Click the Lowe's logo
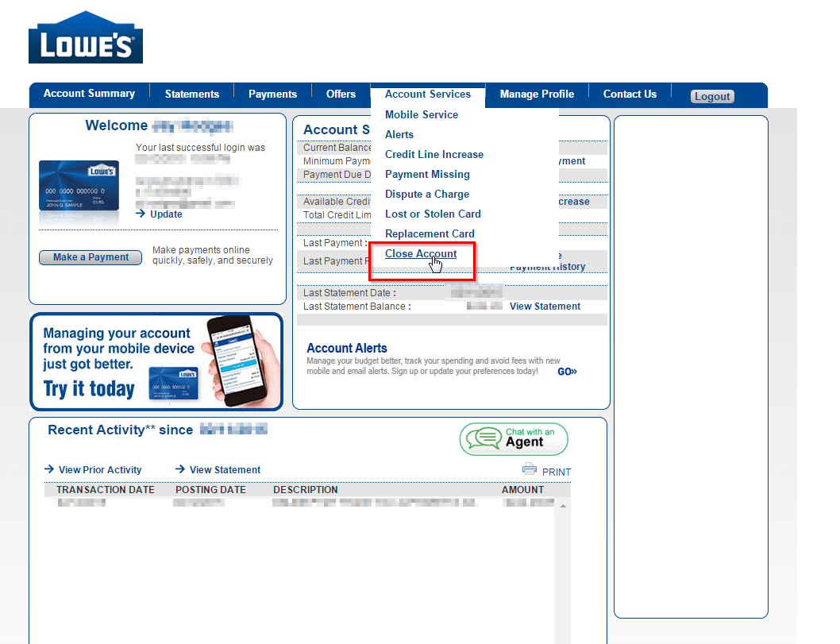The image size is (840, 644). pyautogui.click(x=86, y=37)
